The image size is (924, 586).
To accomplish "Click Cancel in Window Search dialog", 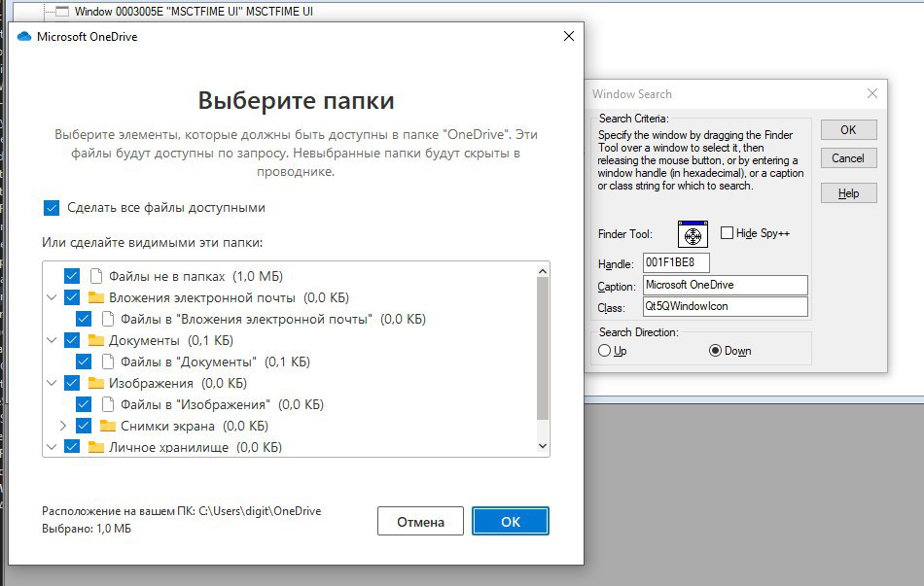I will click(x=848, y=157).
